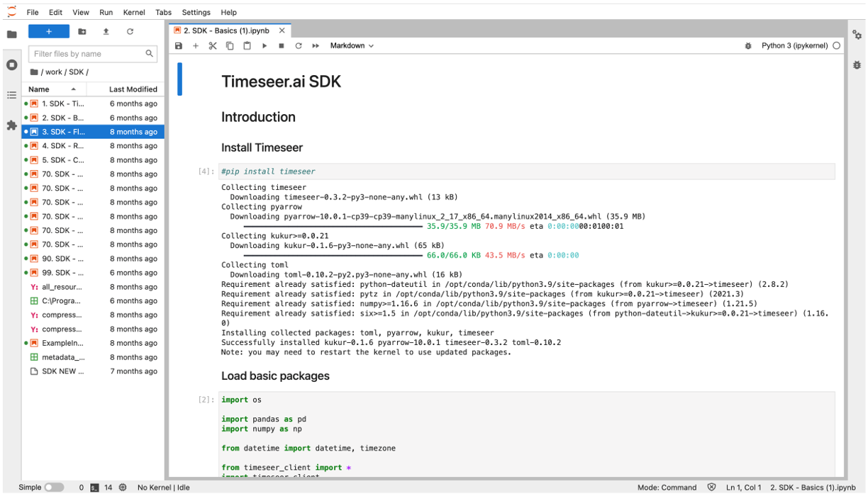
Task: Cut the selected cells with the scissors icon
Action: [x=213, y=45]
